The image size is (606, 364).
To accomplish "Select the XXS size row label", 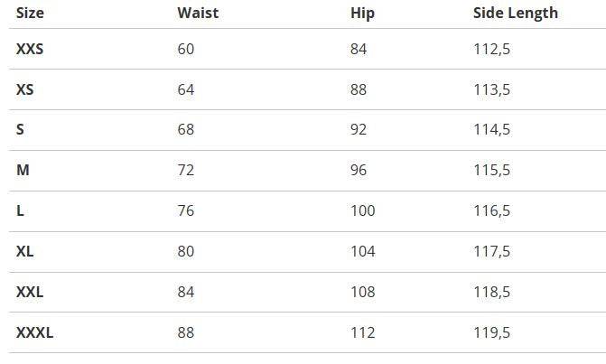I will click(x=30, y=49).
